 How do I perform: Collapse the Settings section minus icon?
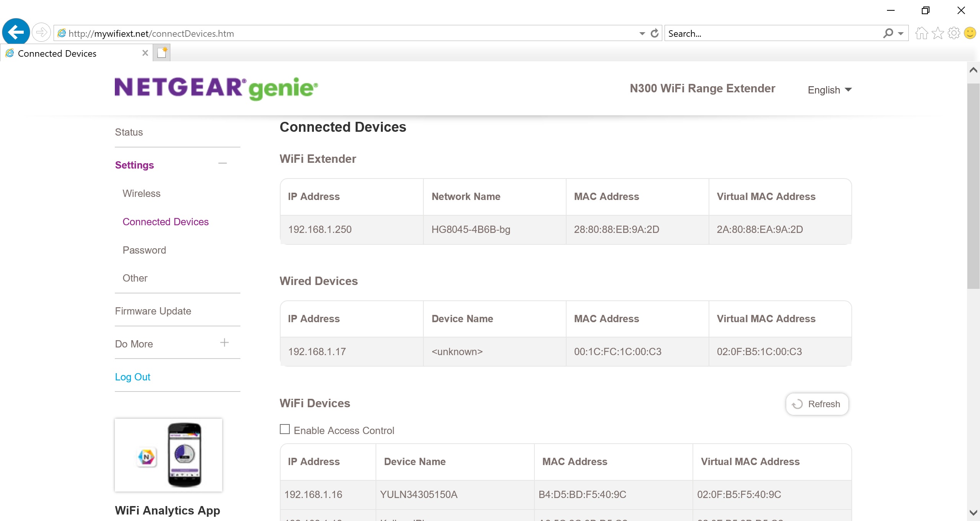222,164
